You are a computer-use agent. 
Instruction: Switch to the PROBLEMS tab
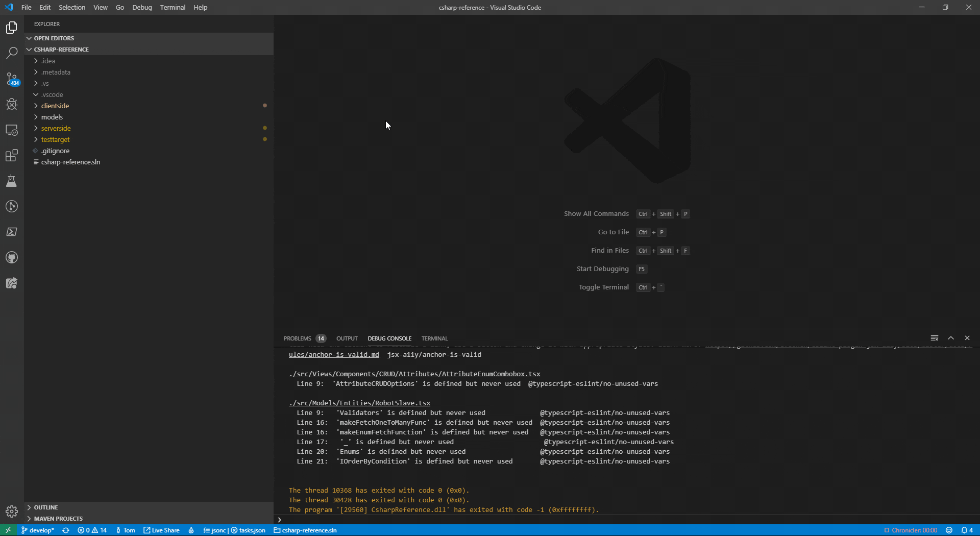pos(297,338)
